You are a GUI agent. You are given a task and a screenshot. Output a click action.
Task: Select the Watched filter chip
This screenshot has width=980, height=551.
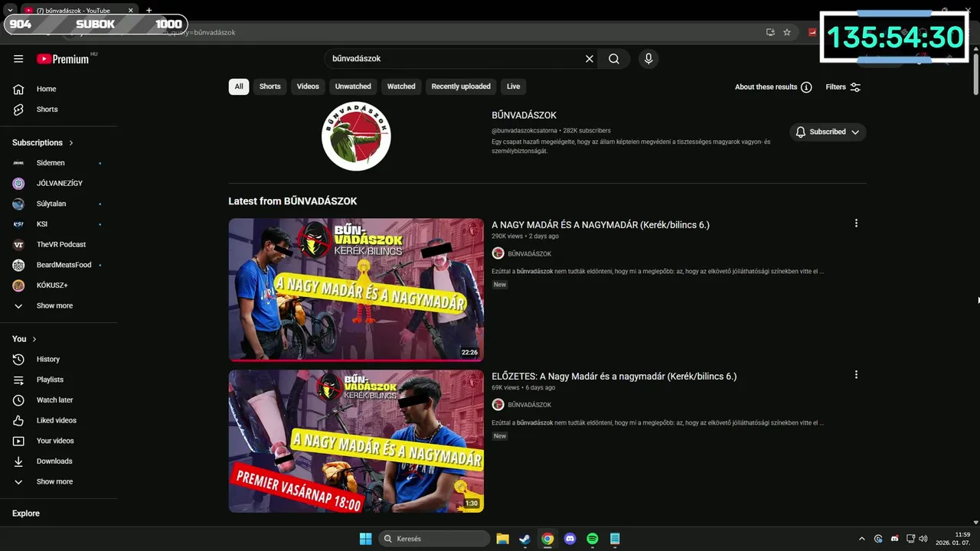coord(401,86)
